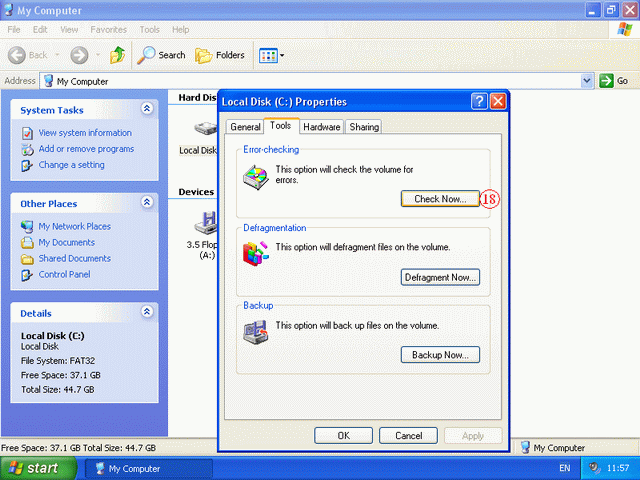The width and height of the screenshot is (640, 480).
Task: Switch to the Hardware tab
Action: [x=322, y=127]
